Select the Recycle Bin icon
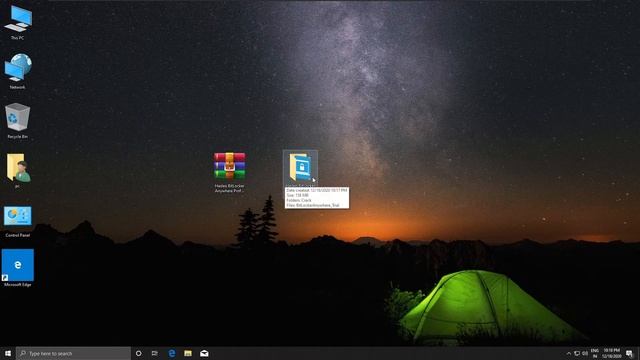 click(x=18, y=121)
